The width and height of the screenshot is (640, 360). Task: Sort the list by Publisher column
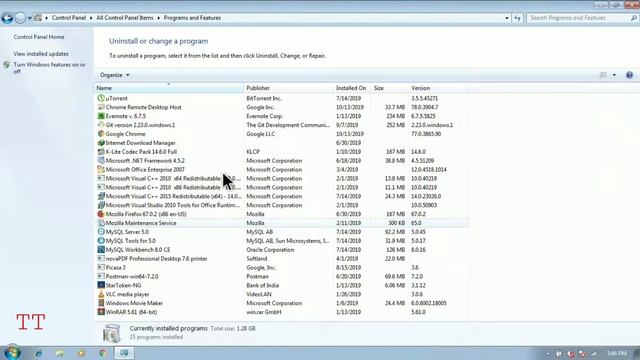[x=289, y=88]
